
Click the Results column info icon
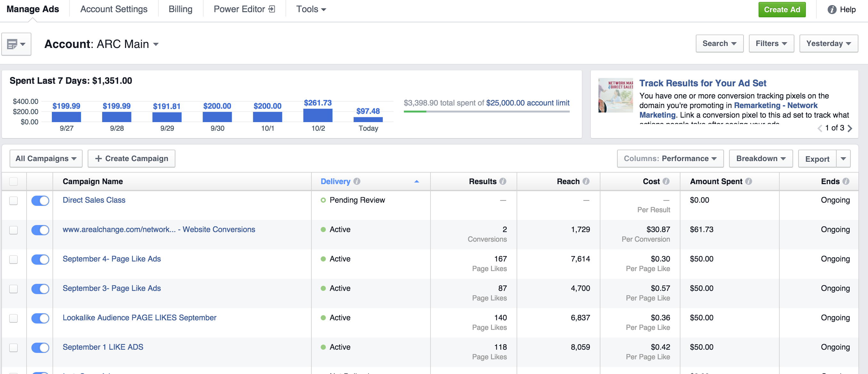(x=503, y=182)
